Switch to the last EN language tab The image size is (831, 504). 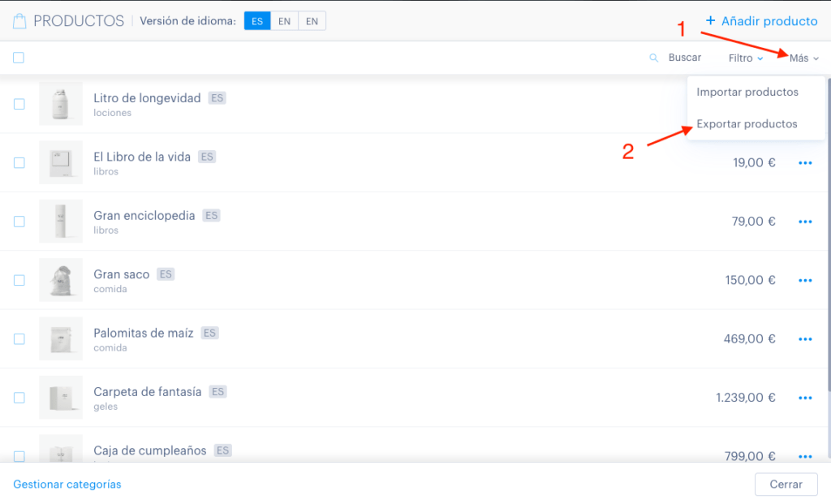tap(312, 21)
